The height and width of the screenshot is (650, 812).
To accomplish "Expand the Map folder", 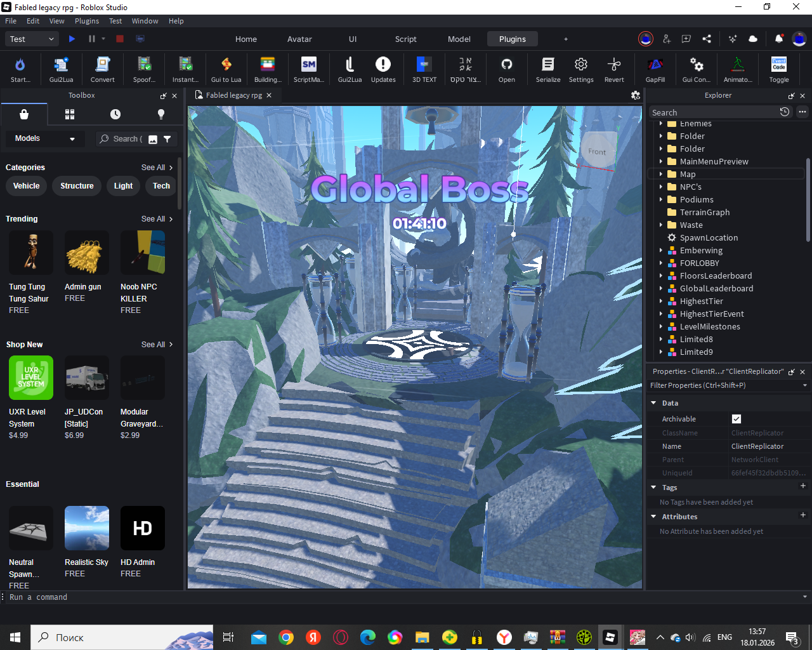I will click(x=661, y=174).
